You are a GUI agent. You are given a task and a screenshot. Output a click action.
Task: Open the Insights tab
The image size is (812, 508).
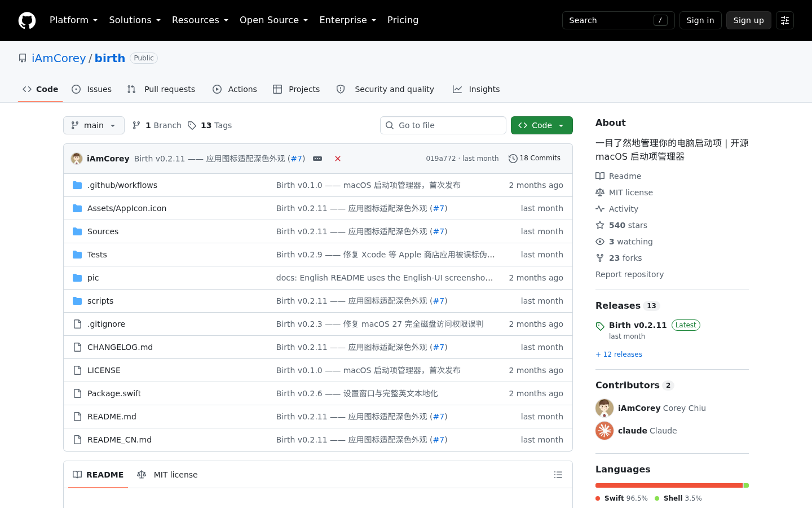click(x=476, y=89)
